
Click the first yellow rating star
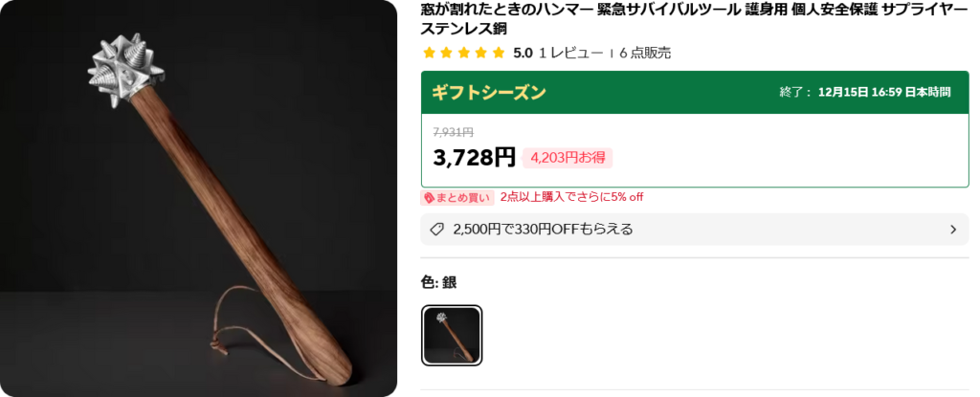point(429,54)
